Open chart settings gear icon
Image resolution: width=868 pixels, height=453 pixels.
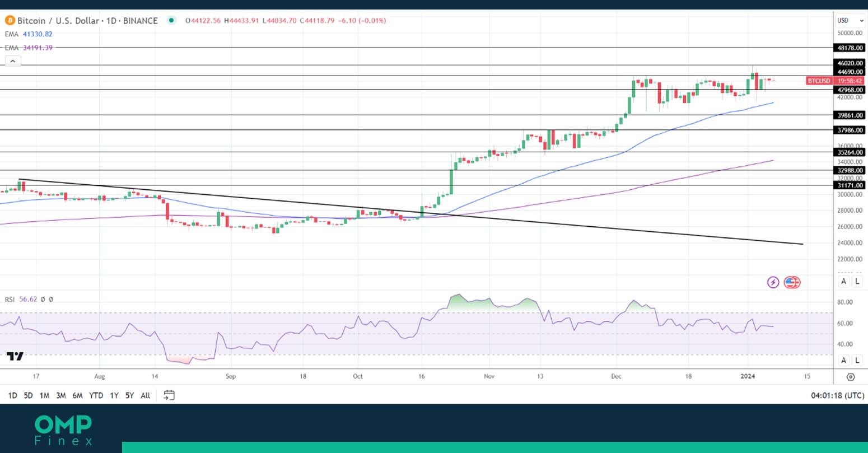(x=851, y=377)
